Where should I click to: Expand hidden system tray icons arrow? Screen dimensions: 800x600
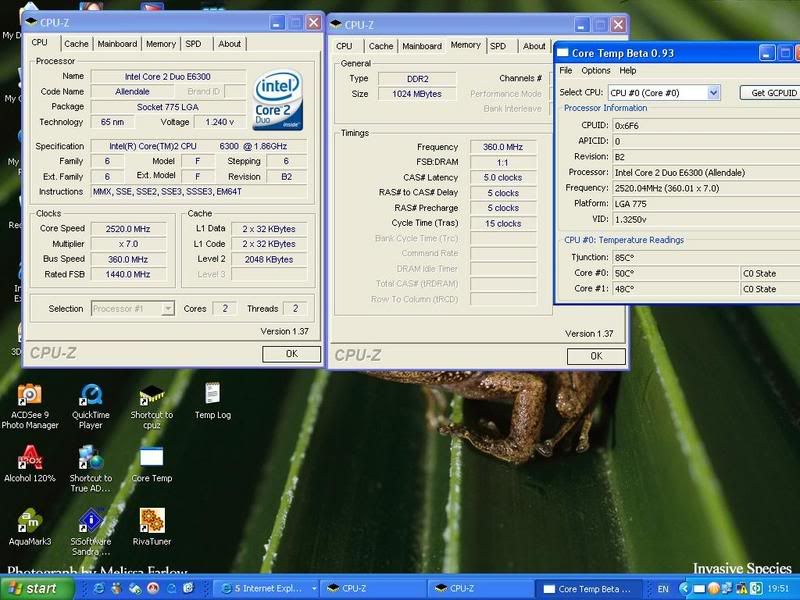point(684,589)
